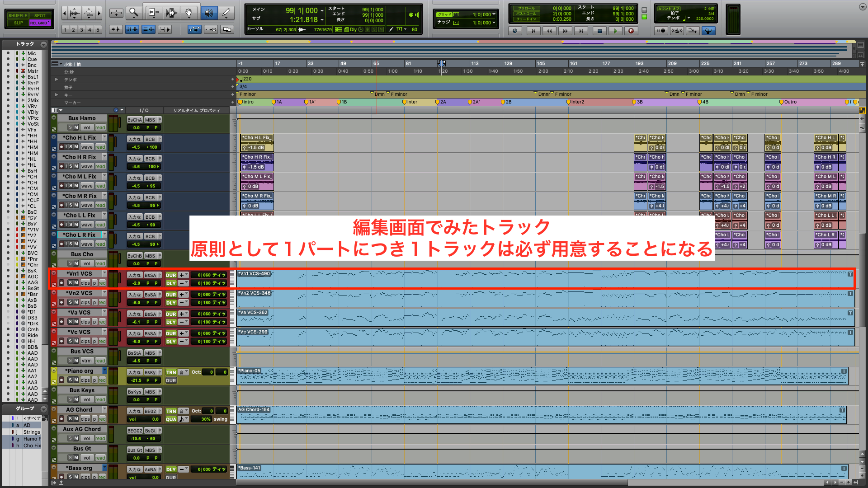Mute the *Cho H L Fix track

(x=76, y=147)
